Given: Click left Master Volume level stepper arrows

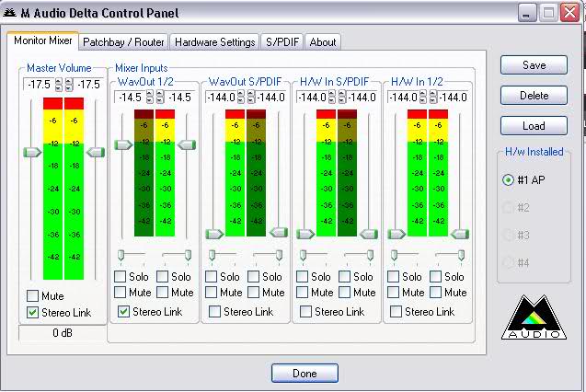Looking at the screenshot, I should tap(59, 85).
